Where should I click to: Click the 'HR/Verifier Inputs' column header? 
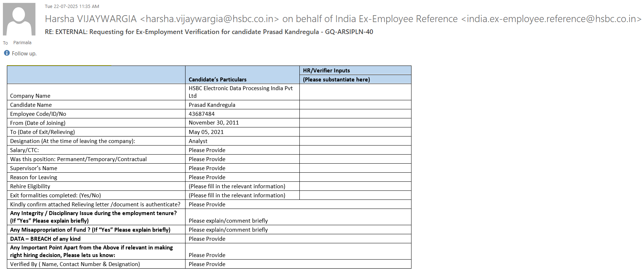(327, 71)
